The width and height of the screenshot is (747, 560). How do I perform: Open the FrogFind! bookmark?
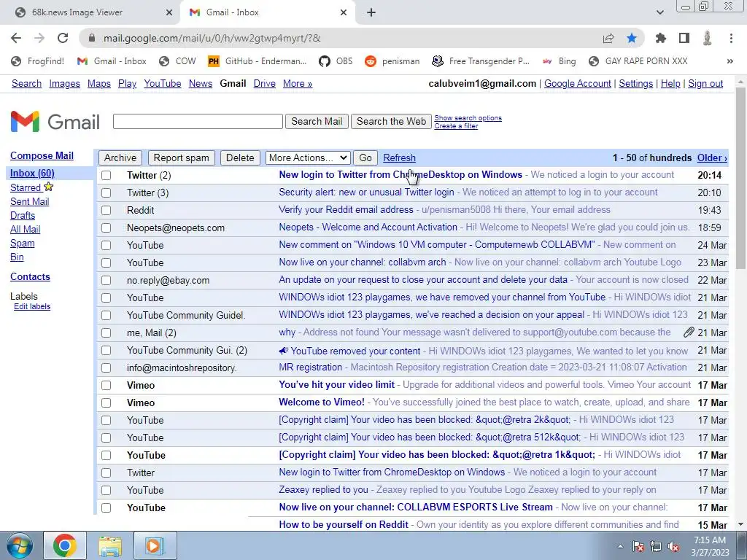click(x=38, y=61)
